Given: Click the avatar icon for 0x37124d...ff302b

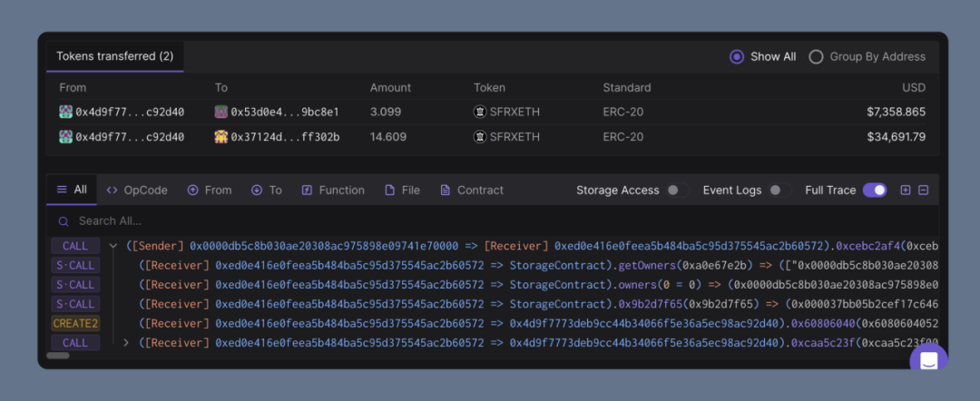Looking at the screenshot, I should click(220, 137).
